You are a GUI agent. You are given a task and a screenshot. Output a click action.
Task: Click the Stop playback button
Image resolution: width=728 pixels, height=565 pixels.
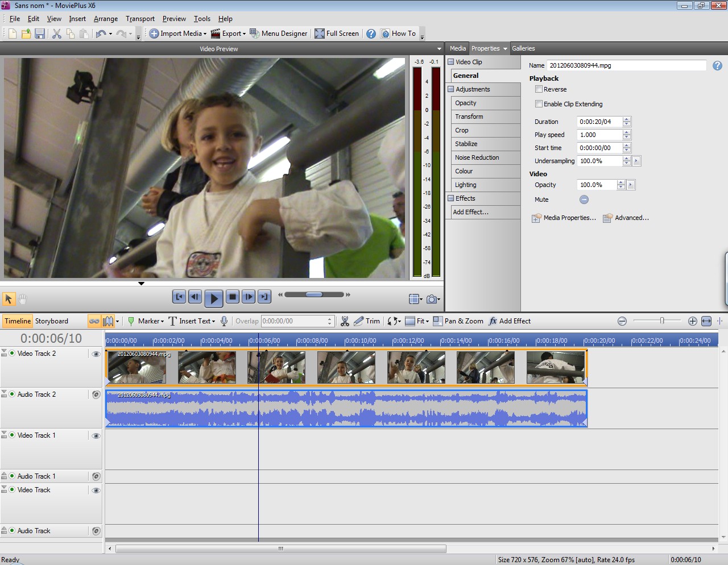232,297
